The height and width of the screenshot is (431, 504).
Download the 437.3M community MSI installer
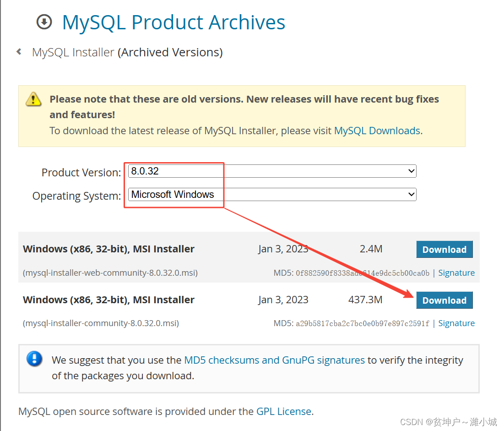click(x=444, y=300)
